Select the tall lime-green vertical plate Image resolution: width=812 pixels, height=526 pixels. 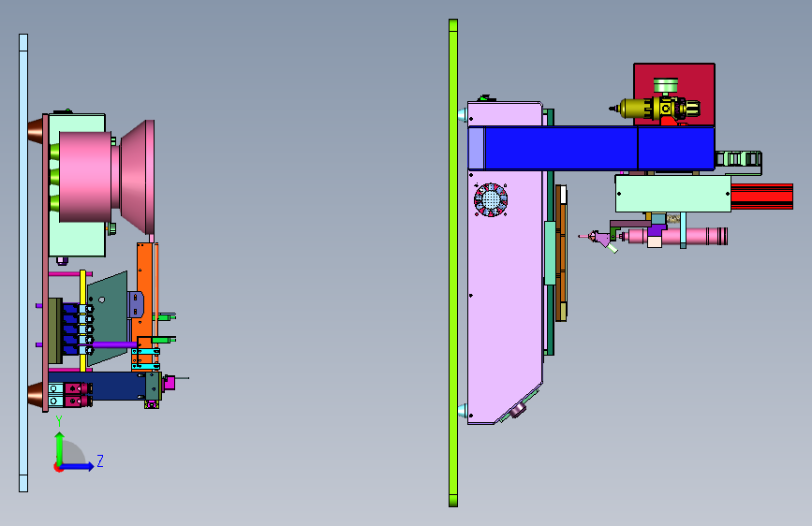(x=453, y=263)
